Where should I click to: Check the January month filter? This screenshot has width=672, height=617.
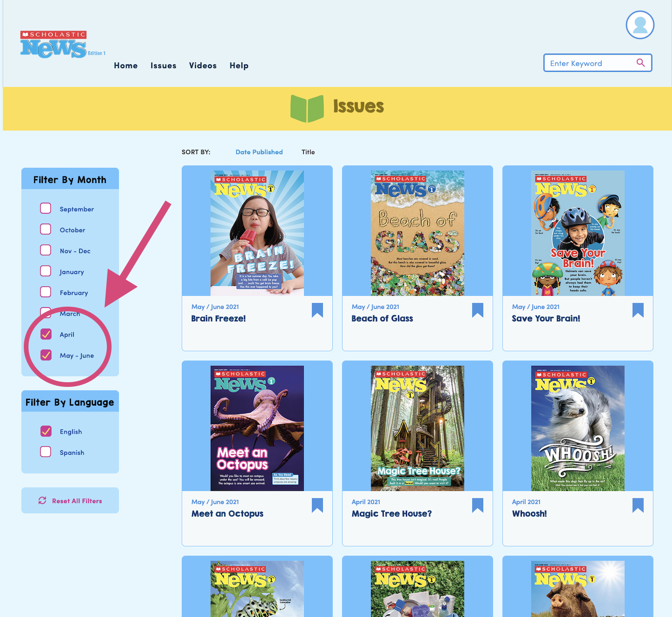click(x=46, y=271)
